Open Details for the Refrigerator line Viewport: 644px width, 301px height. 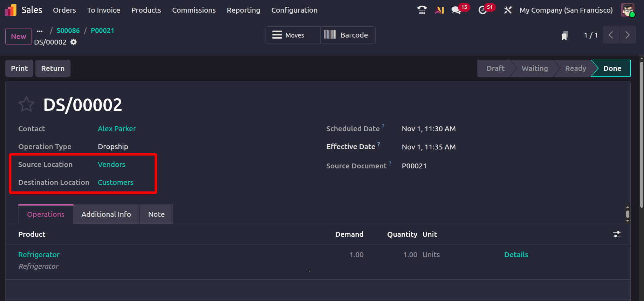(516, 255)
